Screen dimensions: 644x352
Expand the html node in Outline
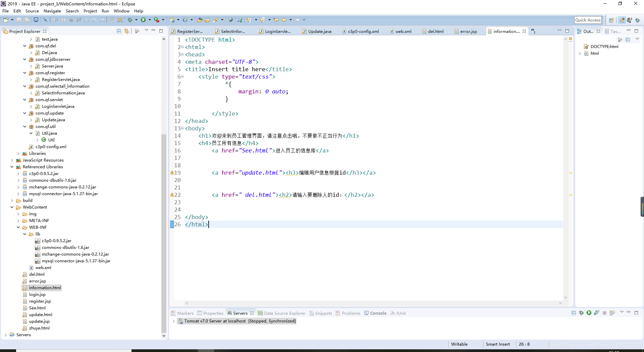tap(580, 53)
